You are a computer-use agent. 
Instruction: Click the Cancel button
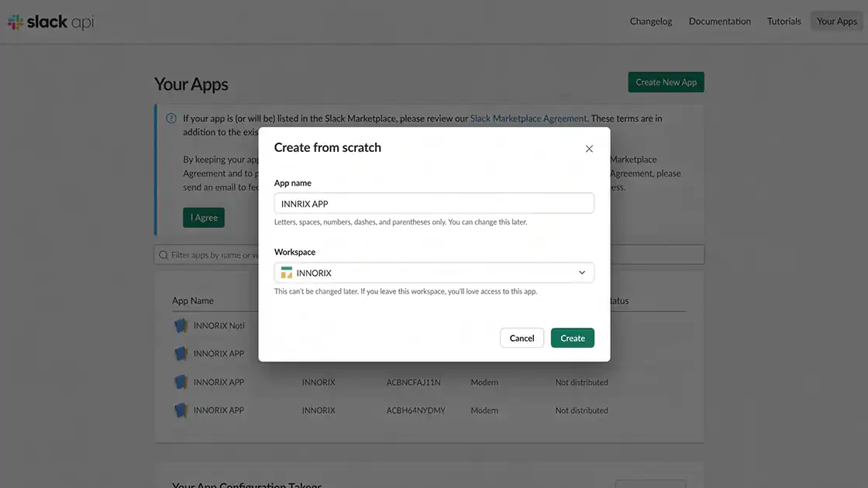point(522,338)
